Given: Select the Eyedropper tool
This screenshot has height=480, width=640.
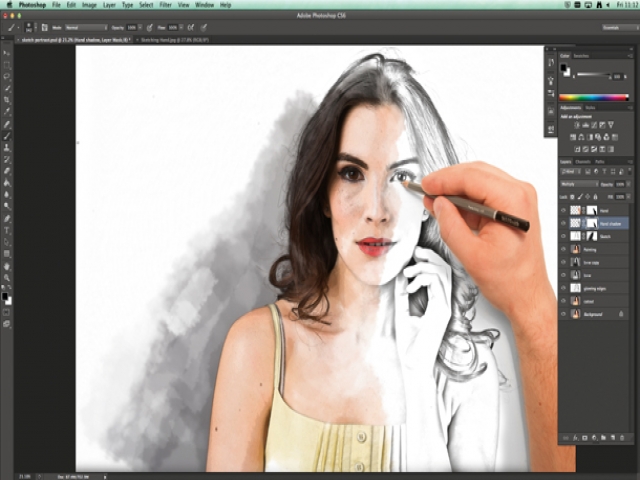Looking at the screenshot, I should pos(7,111).
